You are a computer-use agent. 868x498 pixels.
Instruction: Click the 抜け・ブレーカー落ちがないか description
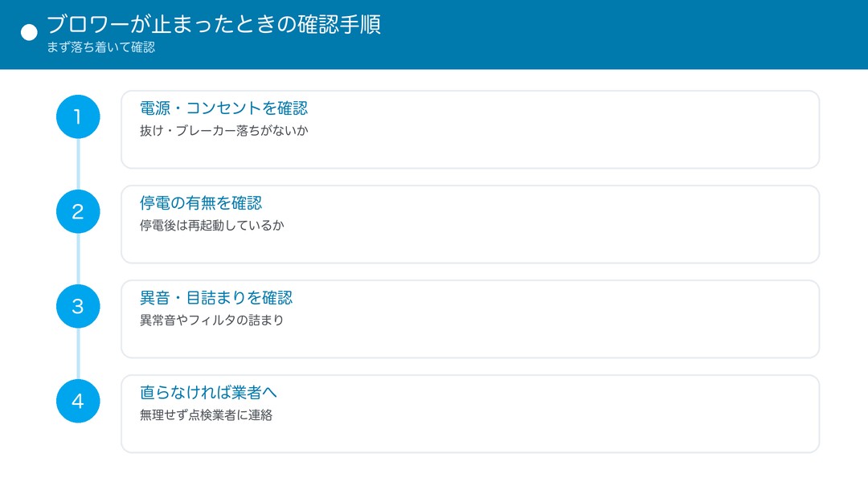(223, 131)
